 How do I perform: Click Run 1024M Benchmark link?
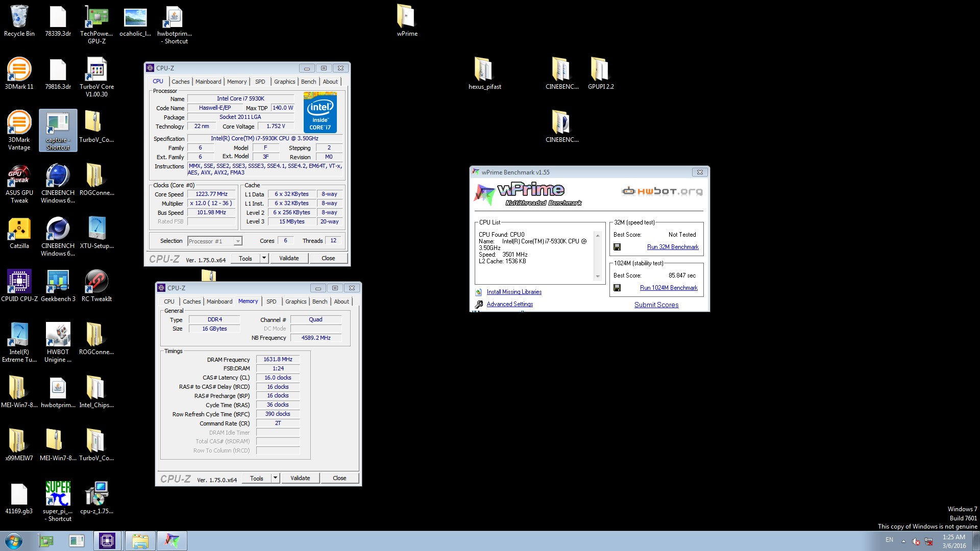click(669, 288)
